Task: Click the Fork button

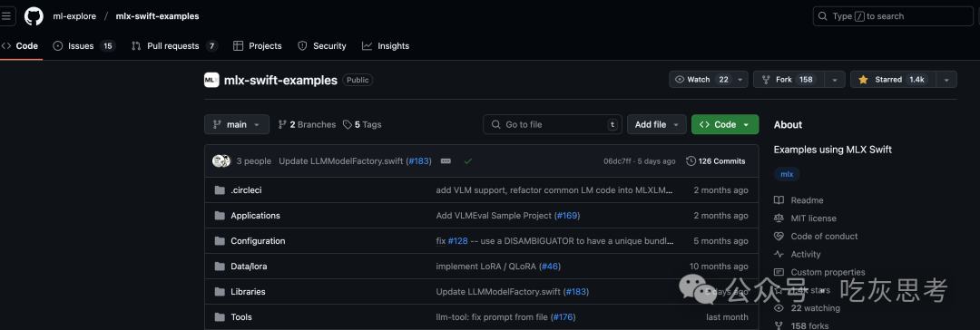Action: pyautogui.click(x=788, y=80)
